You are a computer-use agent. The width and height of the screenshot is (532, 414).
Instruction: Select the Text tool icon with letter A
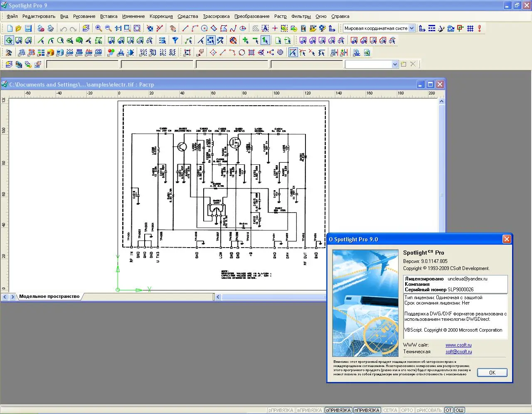pyautogui.click(x=265, y=28)
